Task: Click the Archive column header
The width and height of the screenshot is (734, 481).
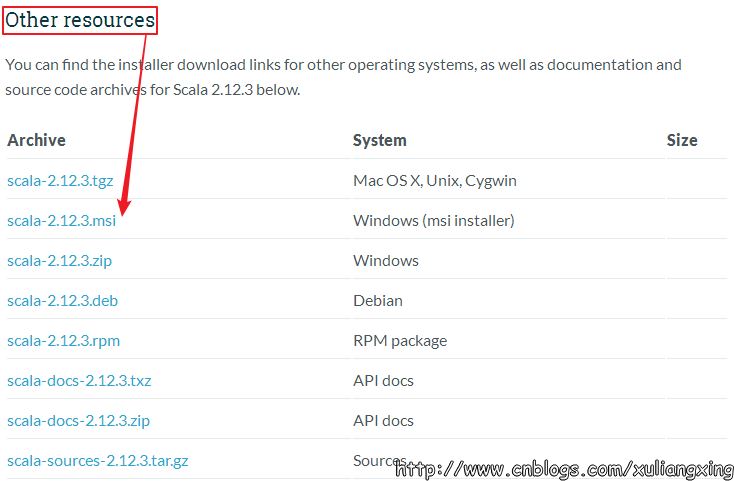Action: 36,140
